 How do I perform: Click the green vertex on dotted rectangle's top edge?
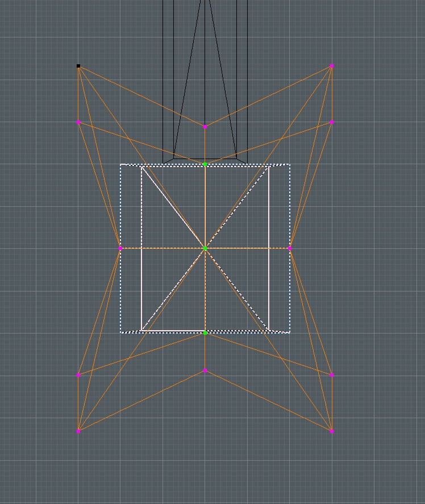(205, 164)
